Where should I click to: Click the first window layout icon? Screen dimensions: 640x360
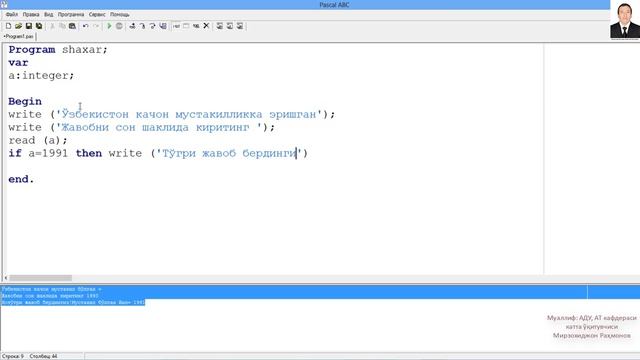point(220,26)
